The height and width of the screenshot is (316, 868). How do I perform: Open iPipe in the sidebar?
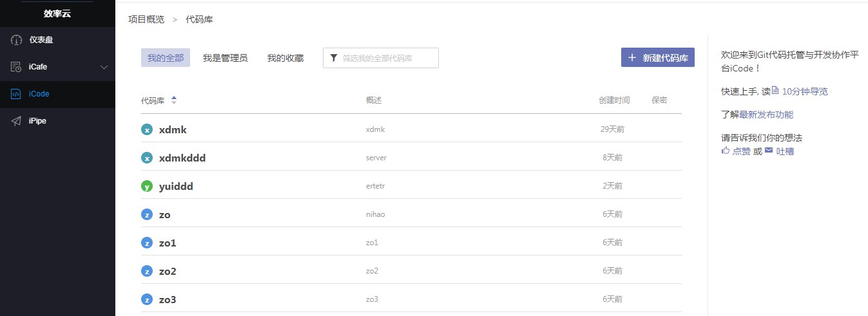57,121
